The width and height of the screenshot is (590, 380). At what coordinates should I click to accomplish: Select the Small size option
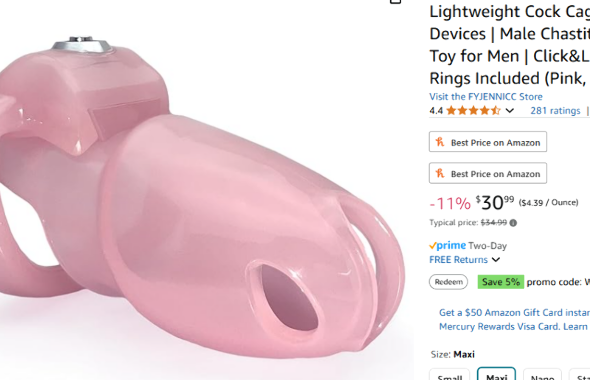pyautogui.click(x=450, y=375)
